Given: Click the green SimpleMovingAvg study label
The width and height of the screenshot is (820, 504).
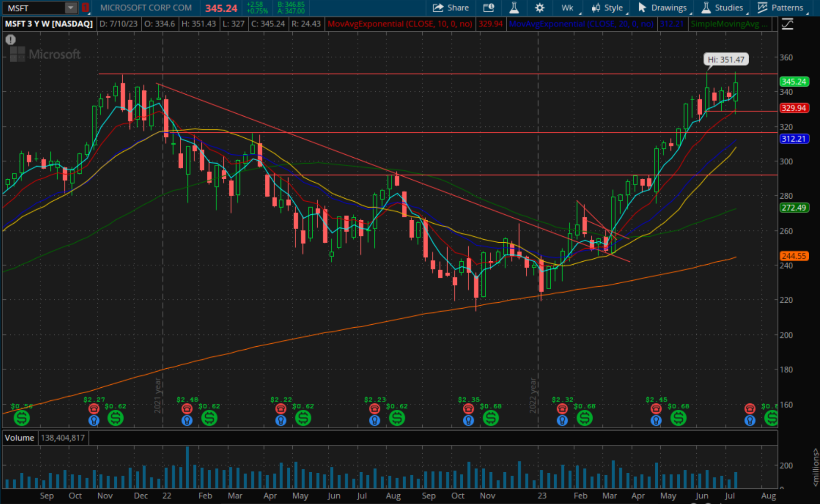Looking at the screenshot, I should [729, 23].
